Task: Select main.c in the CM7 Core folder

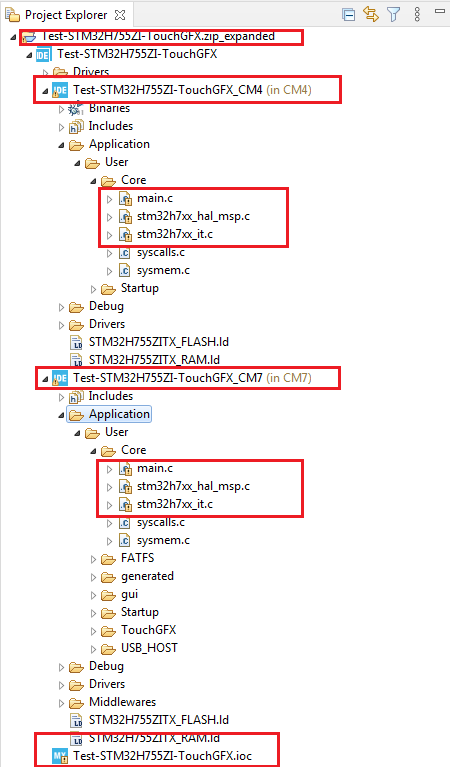Action: point(155,468)
